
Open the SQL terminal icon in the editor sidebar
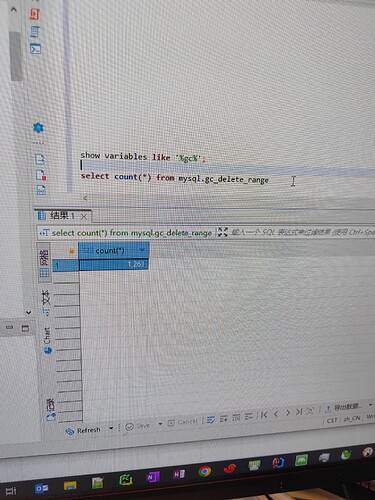(x=35, y=49)
